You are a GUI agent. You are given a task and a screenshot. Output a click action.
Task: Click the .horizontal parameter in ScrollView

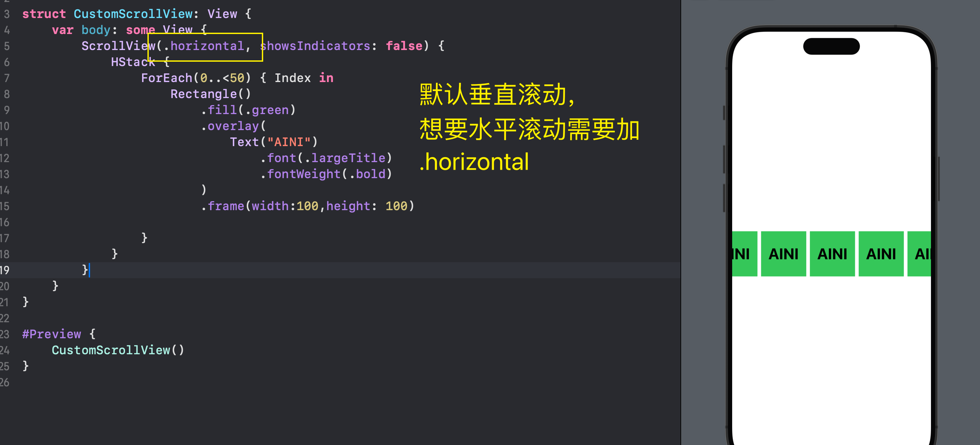click(204, 46)
